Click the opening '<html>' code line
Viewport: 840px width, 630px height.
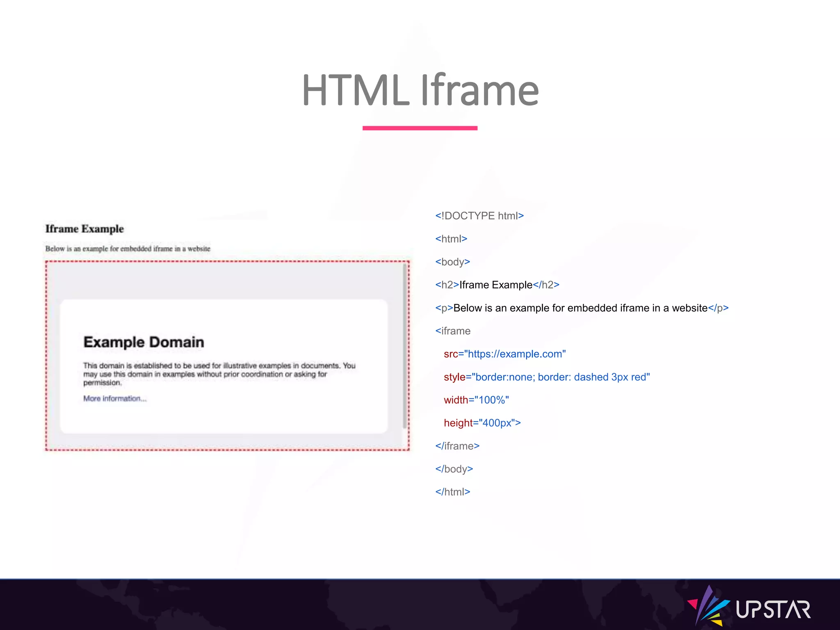point(451,239)
